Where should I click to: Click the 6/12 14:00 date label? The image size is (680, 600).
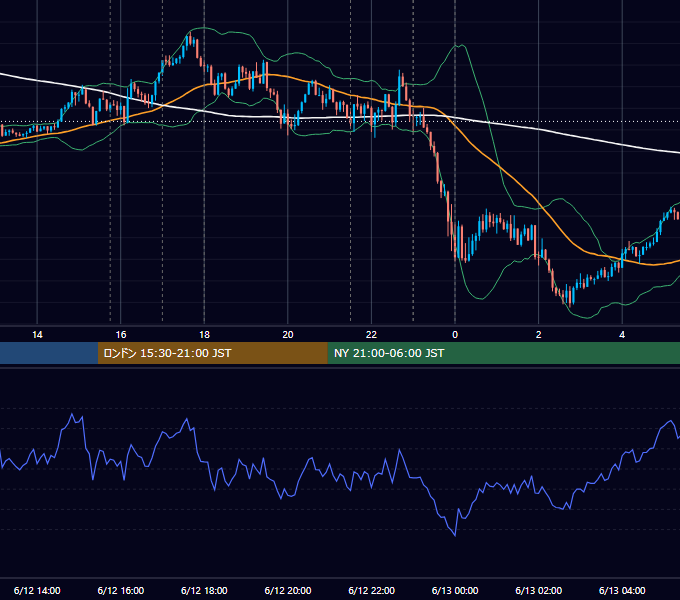(37, 590)
